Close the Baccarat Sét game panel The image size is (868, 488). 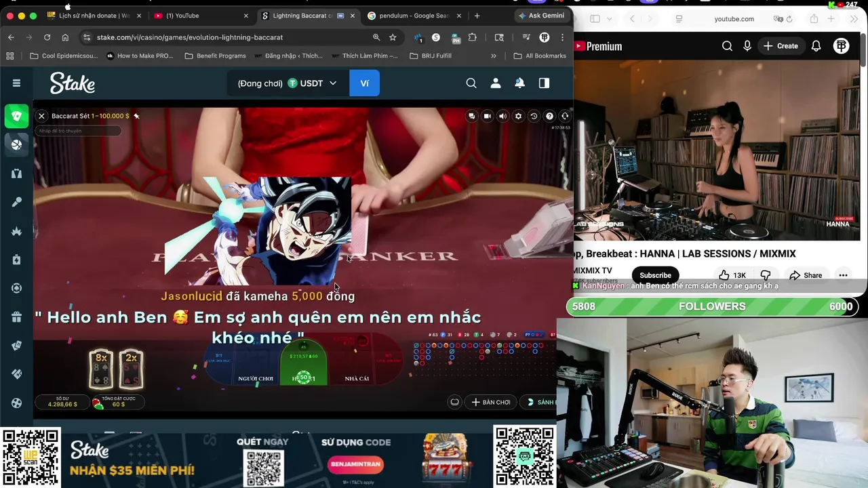click(41, 116)
